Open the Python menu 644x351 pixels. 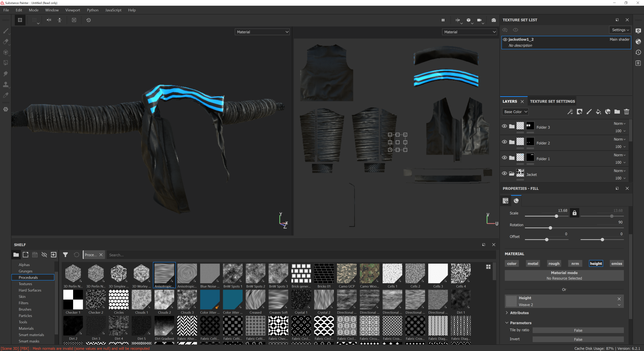[x=93, y=10]
